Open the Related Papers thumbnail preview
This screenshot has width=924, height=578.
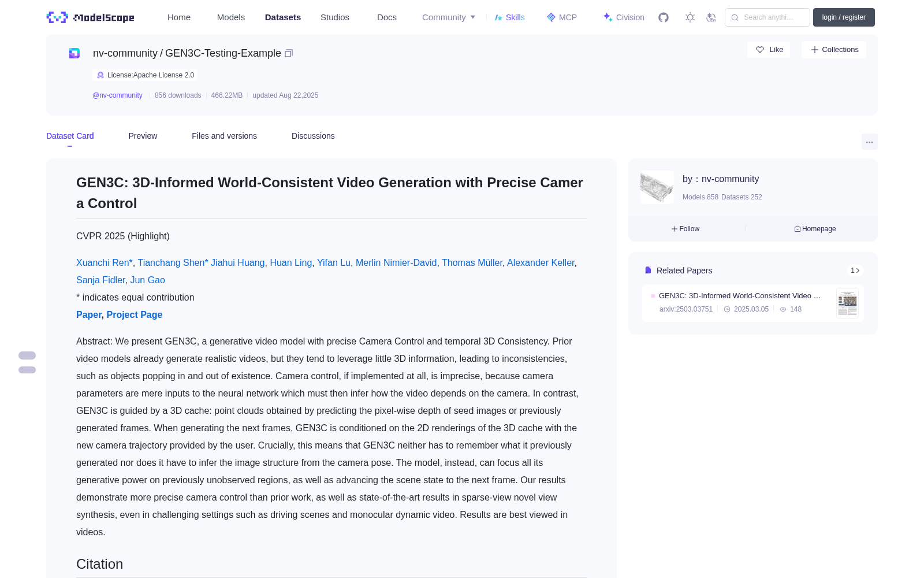(847, 303)
